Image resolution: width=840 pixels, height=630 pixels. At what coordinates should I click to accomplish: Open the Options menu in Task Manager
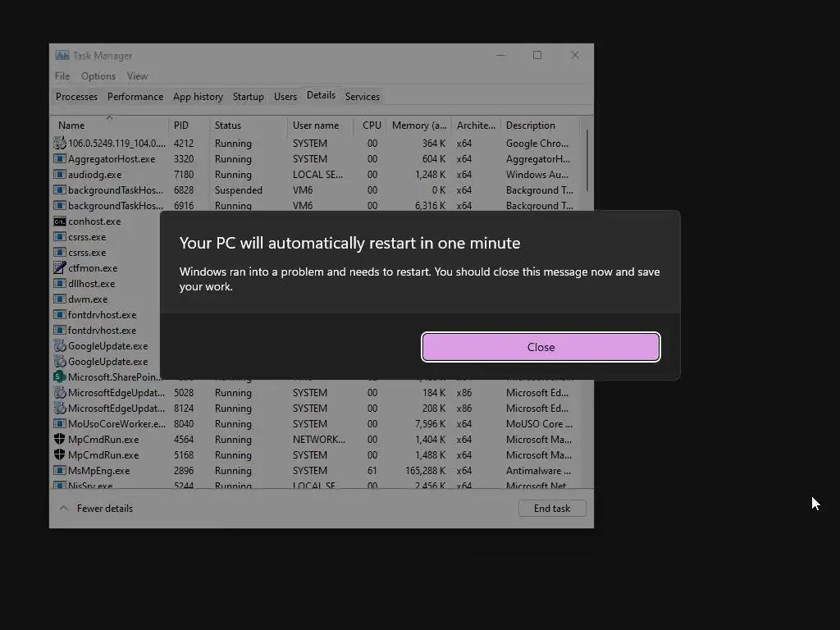[x=98, y=76]
